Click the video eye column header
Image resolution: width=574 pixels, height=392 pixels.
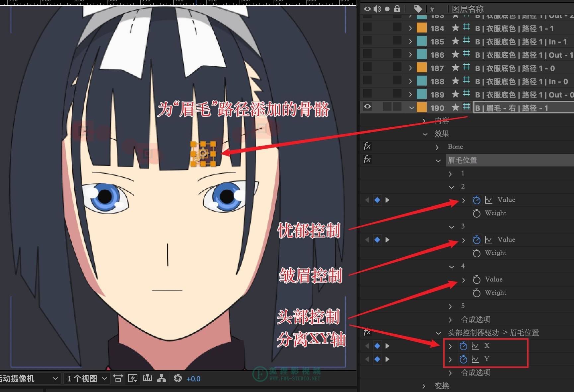point(367,9)
